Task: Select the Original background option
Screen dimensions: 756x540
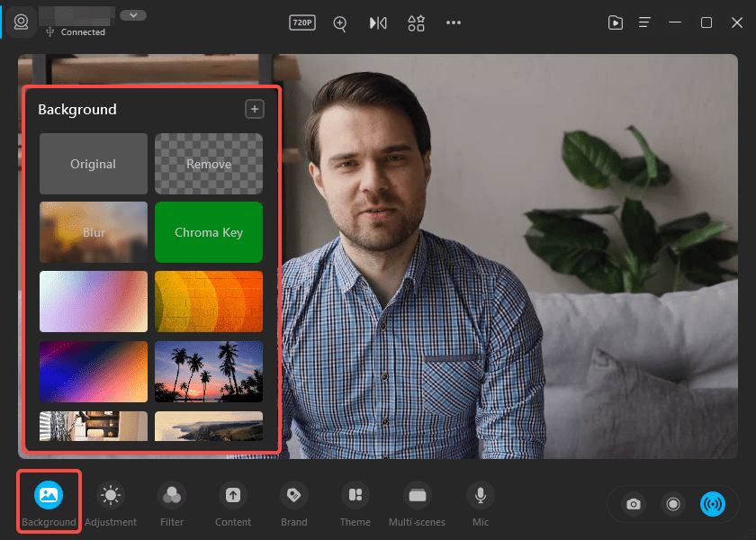Action: click(93, 164)
